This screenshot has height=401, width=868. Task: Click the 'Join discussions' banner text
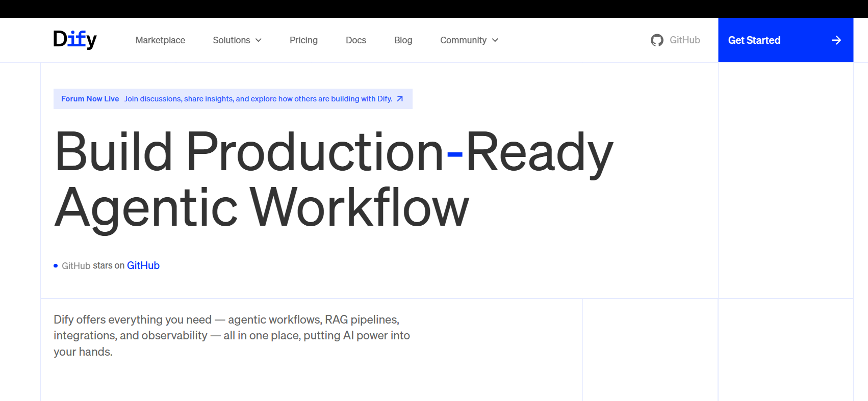pos(258,99)
